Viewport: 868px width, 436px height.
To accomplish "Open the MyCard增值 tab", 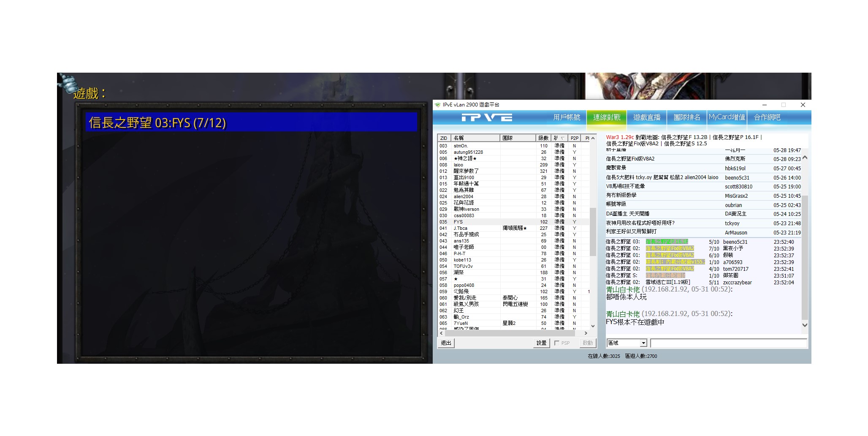I will [x=727, y=117].
